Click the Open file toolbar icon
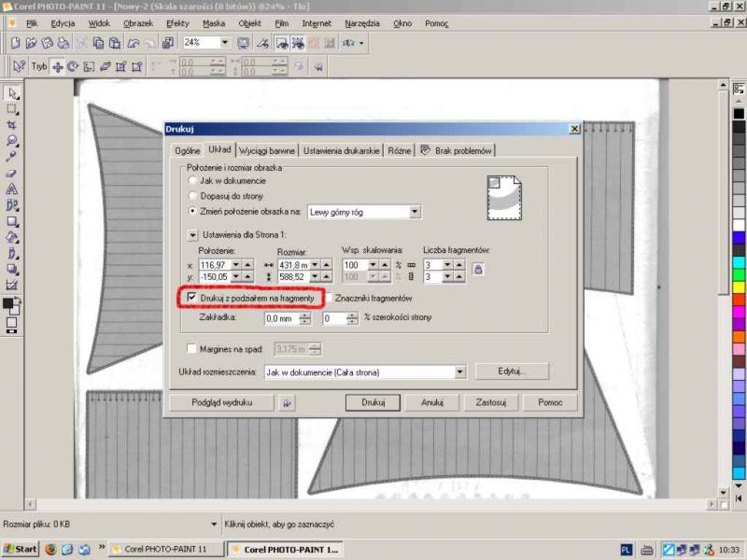747x560 pixels. click(32, 43)
